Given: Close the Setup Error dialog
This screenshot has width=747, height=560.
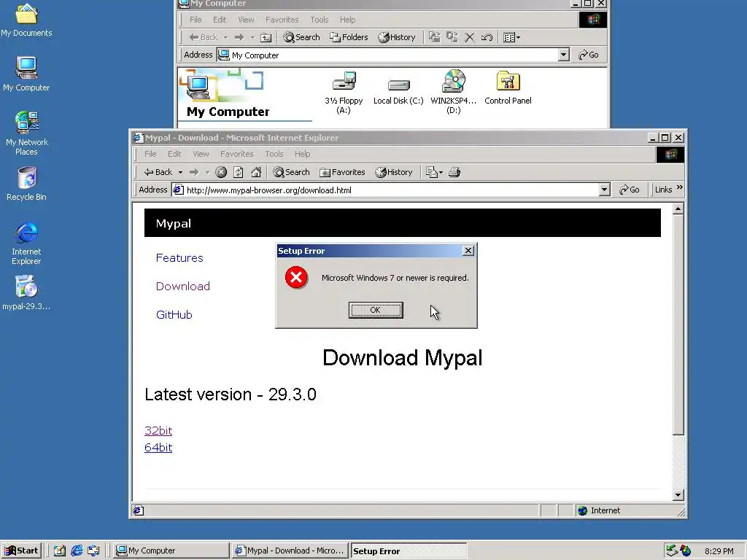Looking at the screenshot, I should 468,251.
